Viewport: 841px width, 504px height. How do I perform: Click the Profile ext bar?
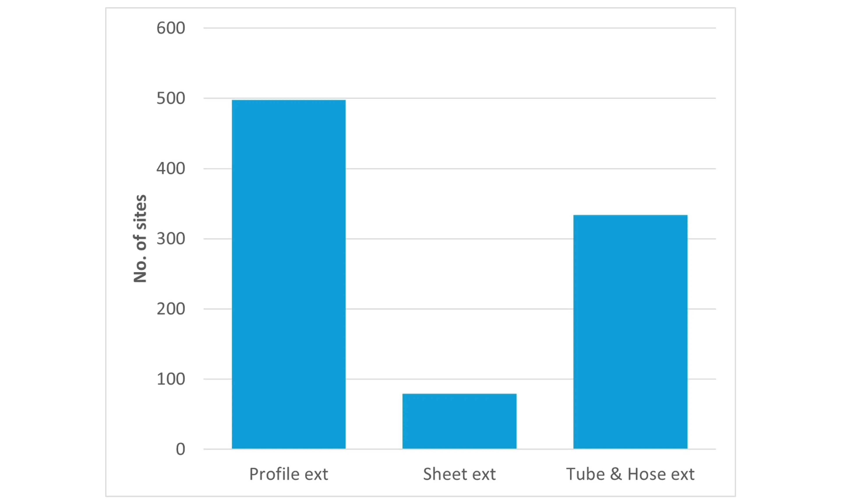coord(289,274)
